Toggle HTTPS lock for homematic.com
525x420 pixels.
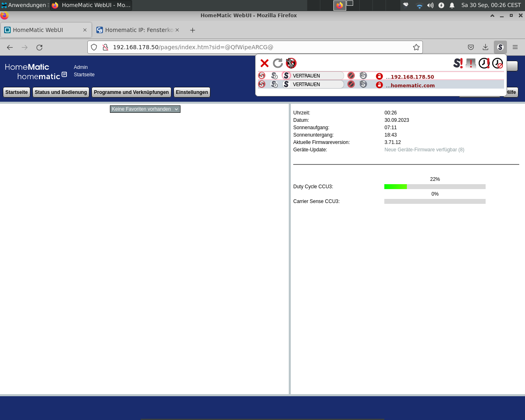point(379,85)
